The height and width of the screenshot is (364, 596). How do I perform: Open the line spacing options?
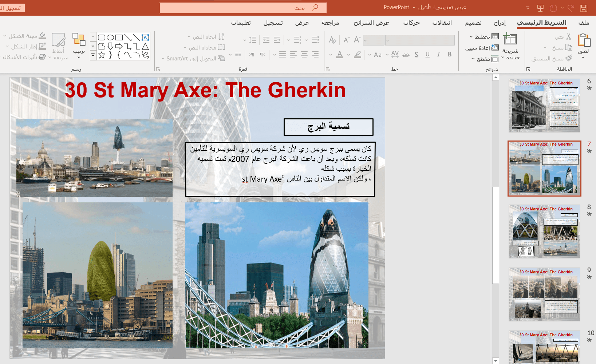pos(253,40)
